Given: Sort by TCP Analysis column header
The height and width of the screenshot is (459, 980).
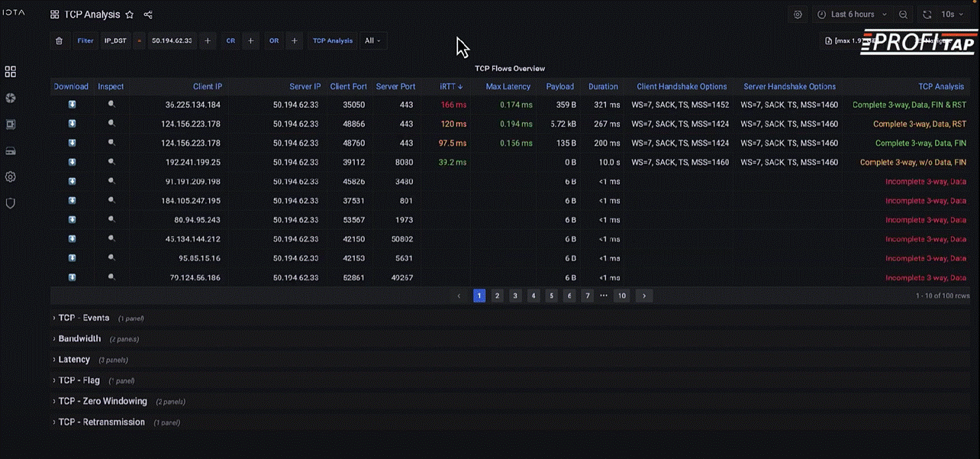Looking at the screenshot, I should tap(941, 86).
